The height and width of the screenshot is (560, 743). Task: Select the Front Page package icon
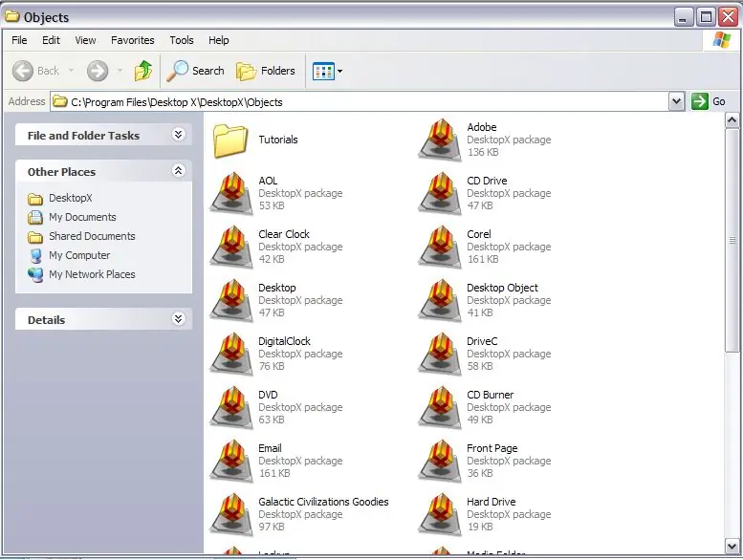coord(440,461)
